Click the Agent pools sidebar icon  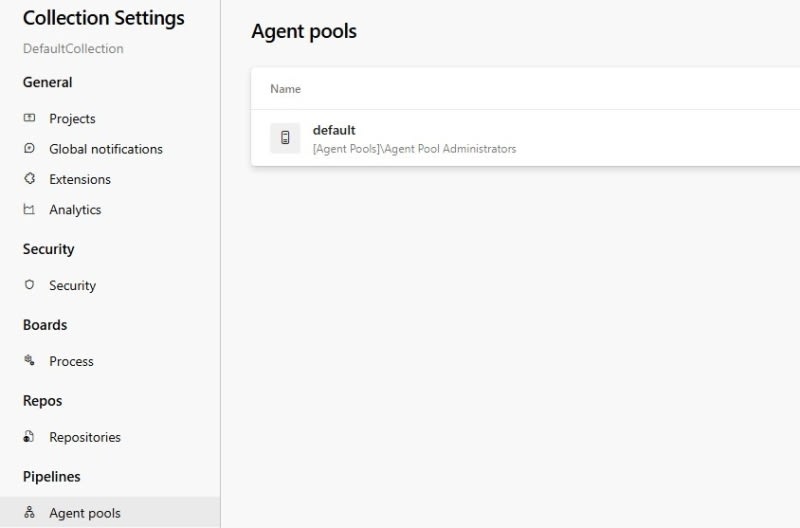point(29,513)
